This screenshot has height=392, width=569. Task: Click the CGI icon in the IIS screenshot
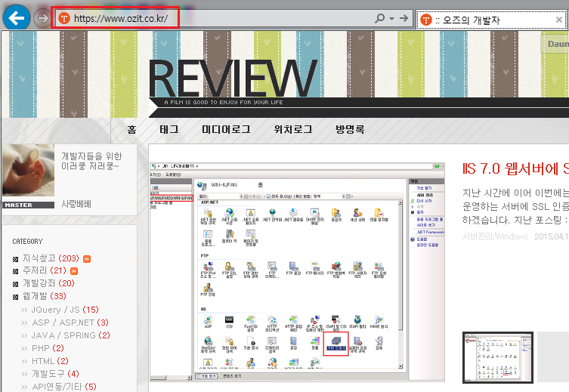[x=230, y=322]
